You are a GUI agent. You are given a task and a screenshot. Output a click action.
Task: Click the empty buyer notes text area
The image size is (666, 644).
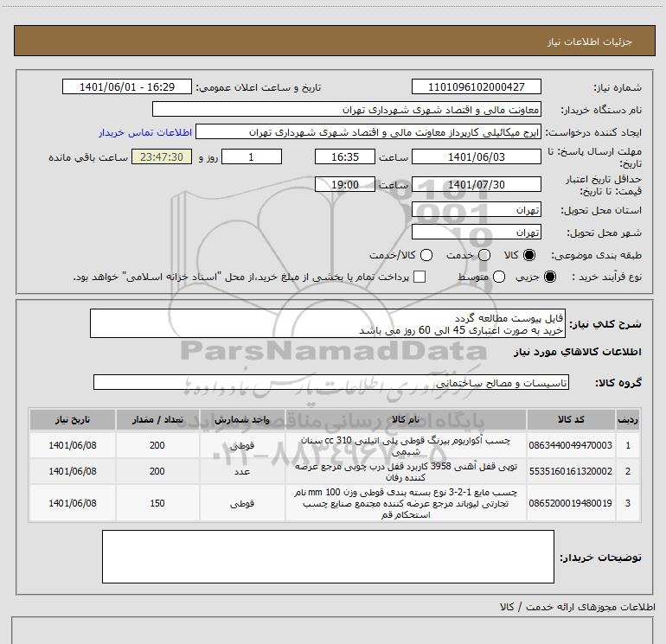click(x=328, y=556)
